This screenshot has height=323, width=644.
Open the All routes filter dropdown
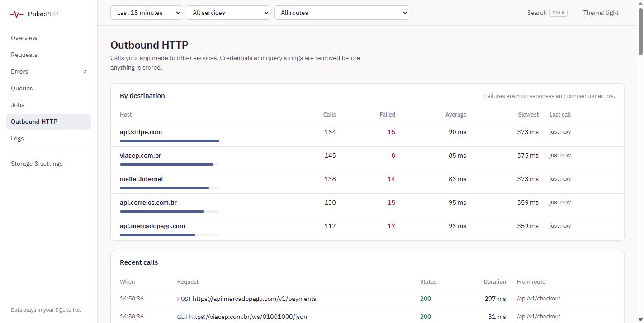341,13
